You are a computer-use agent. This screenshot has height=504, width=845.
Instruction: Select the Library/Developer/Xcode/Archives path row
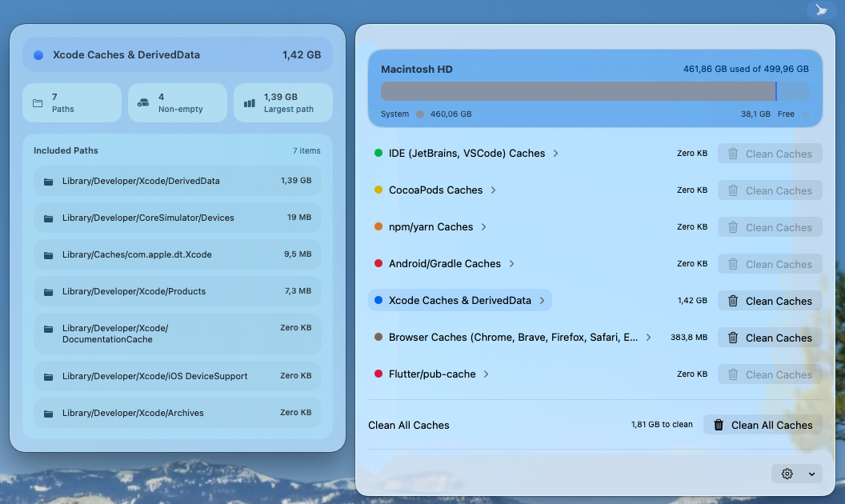(x=177, y=413)
